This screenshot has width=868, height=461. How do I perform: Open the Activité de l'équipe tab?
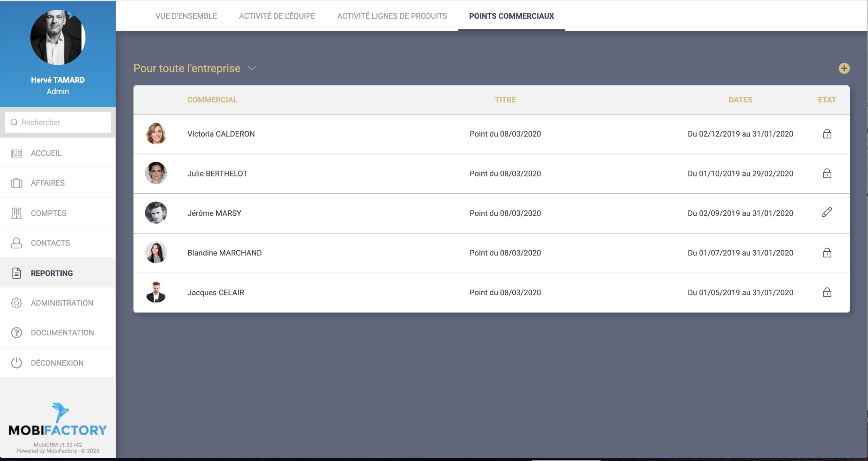277,16
